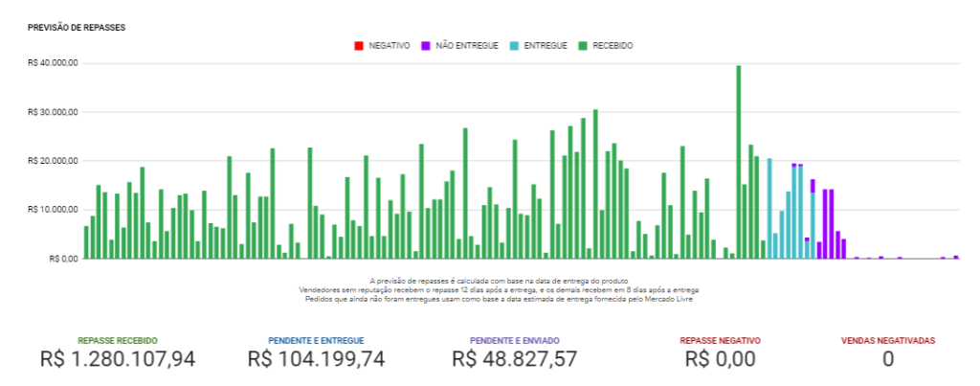Toggle the NÃO ENTREGUE series legend label

point(468,46)
